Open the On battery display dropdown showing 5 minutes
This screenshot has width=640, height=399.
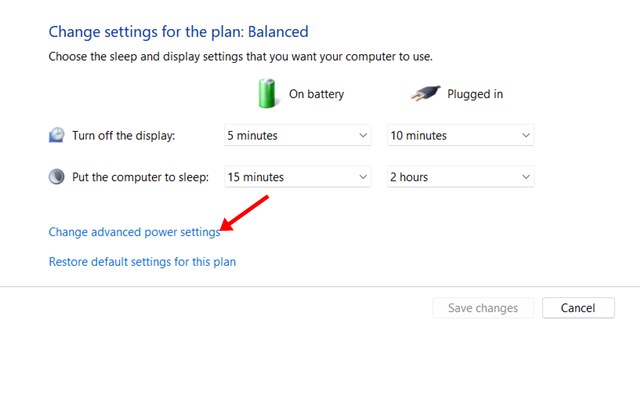(298, 135)
